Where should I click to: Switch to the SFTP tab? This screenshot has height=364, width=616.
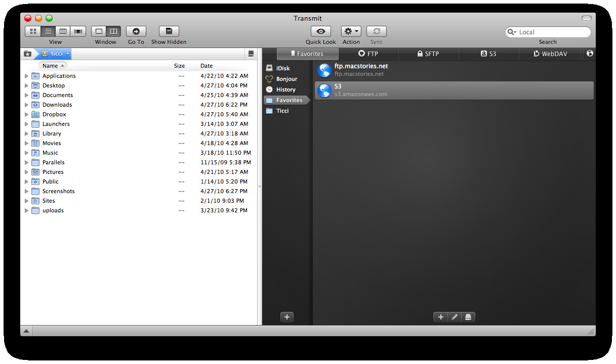(428, 54)
